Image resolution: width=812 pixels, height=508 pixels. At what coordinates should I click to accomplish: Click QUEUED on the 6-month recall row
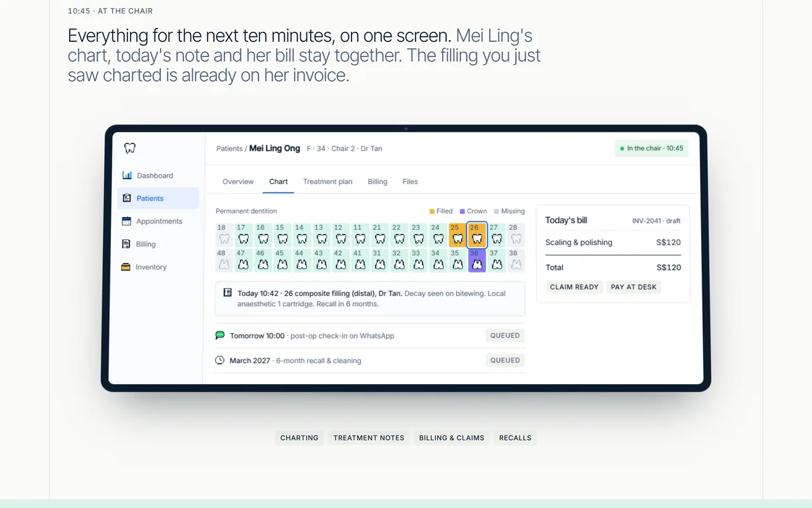pos(505,360)
